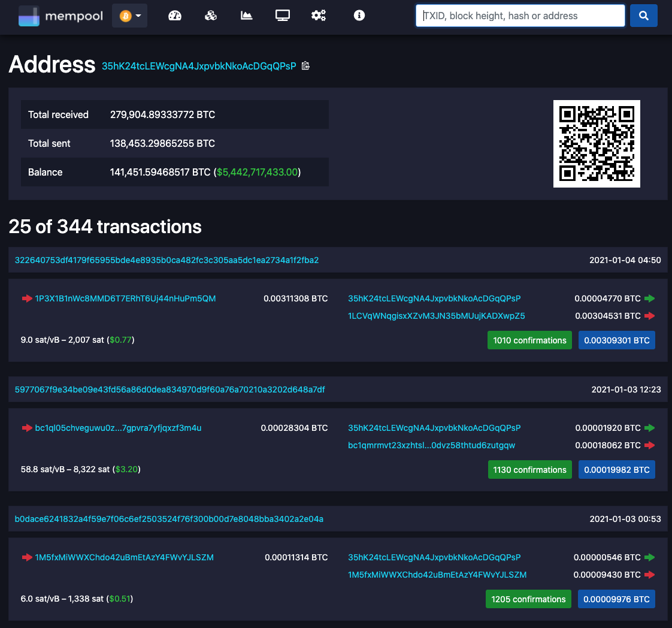Screen dimensions: 672x628
Task: Copy the address using the clipboard icon
Action: 305,66
